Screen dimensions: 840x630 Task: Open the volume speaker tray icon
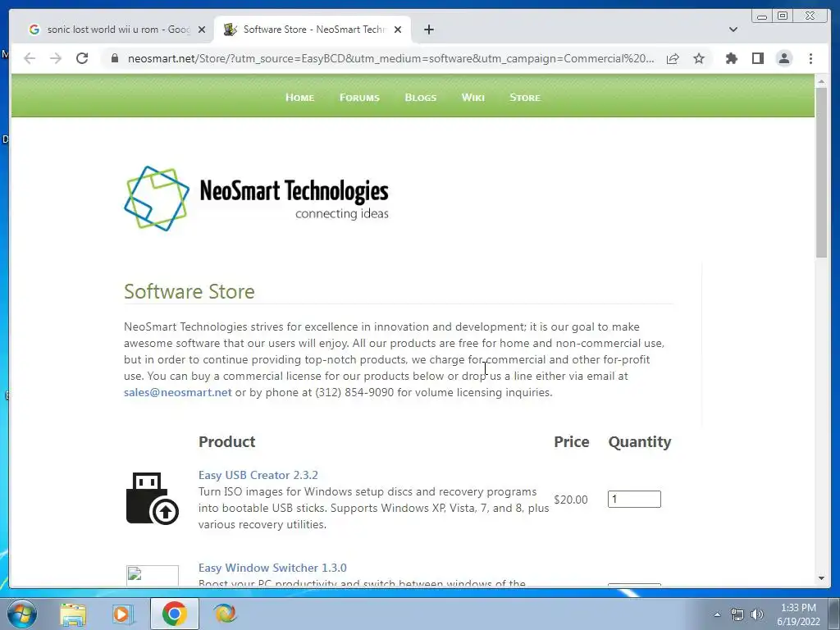(x=757, y=614)
